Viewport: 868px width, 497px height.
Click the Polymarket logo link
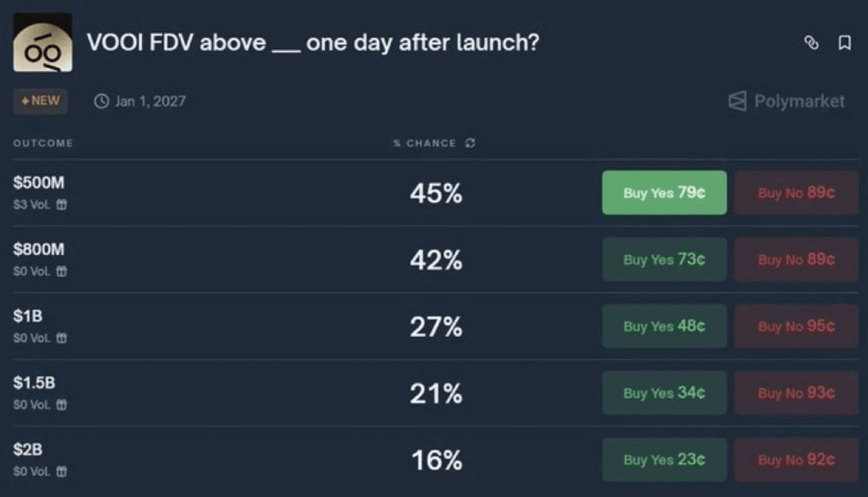pyautogui.click(x=787, y=102)
